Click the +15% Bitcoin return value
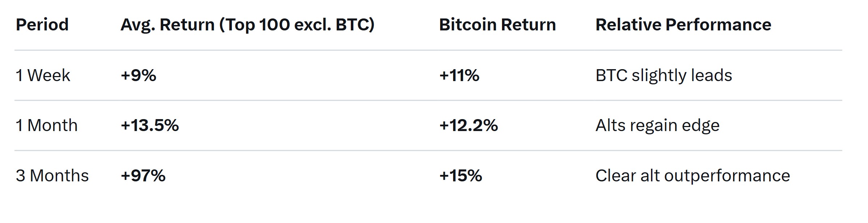Image resolution: width=868 pixels, height=223 pixels. [461, 176]
